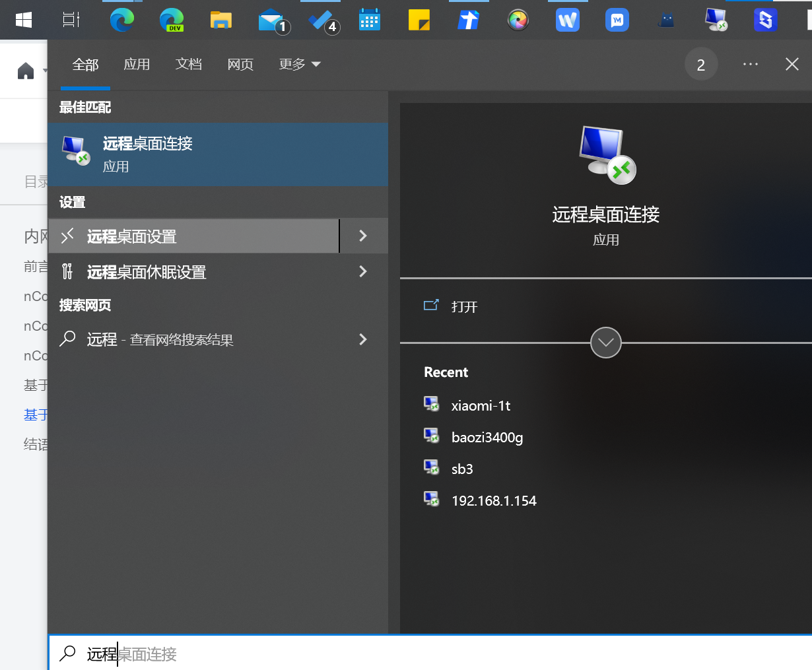
Task: Launch Edge Dev from the taskbar
Action: click(171, 20)
